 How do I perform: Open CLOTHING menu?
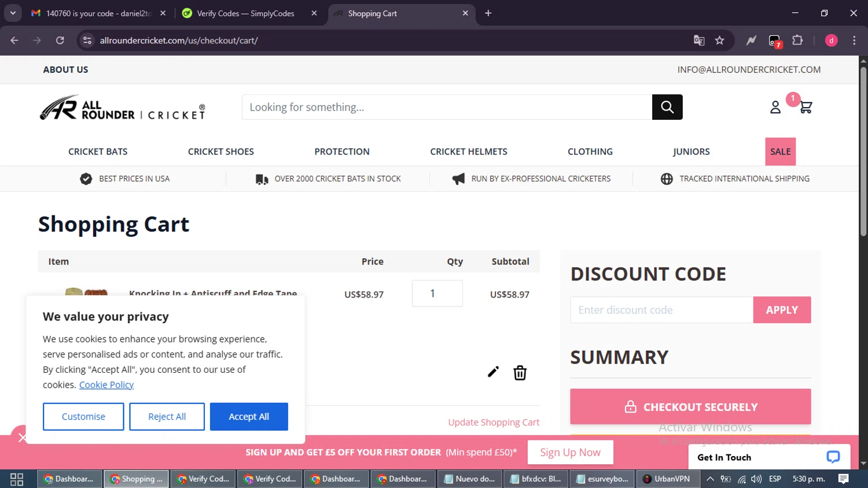(x=590, y=152)
